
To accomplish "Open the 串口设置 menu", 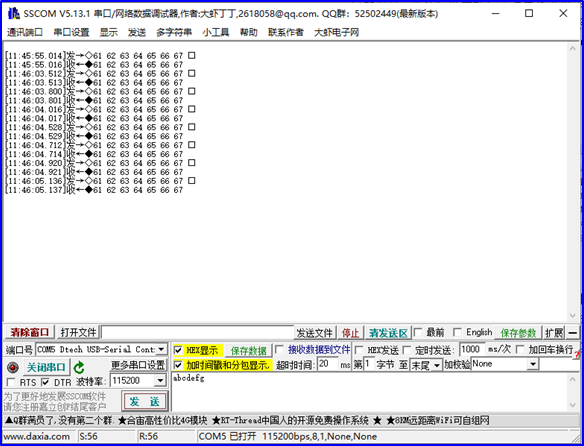I will pos(71,32).
